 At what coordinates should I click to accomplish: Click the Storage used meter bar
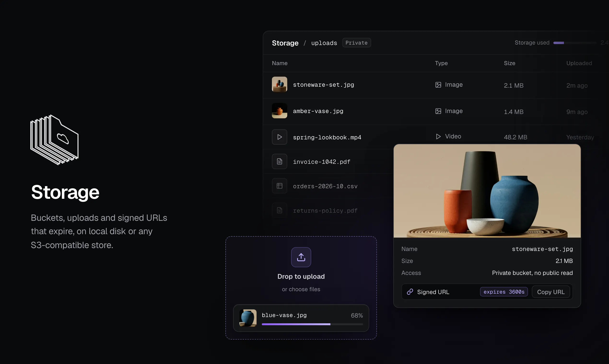[575, 43]
